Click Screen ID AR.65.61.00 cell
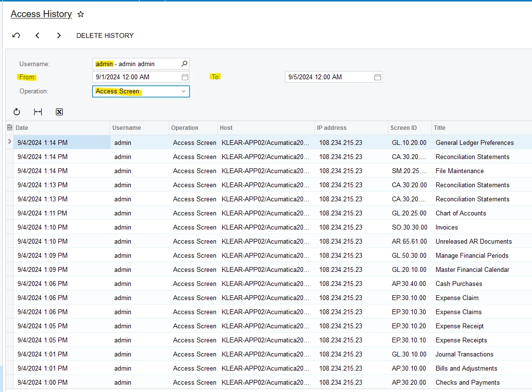Viewport: 532px width, 392px height. [409, 241]
